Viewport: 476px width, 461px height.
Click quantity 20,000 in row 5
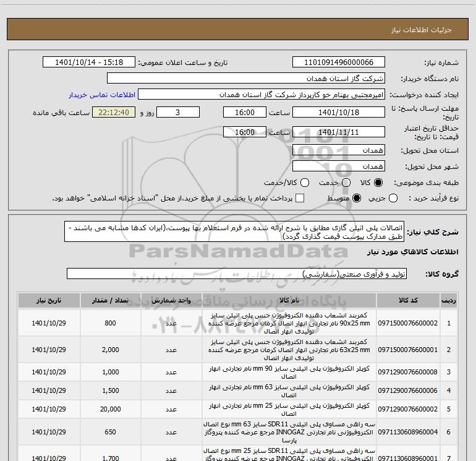tap(110, 409)
